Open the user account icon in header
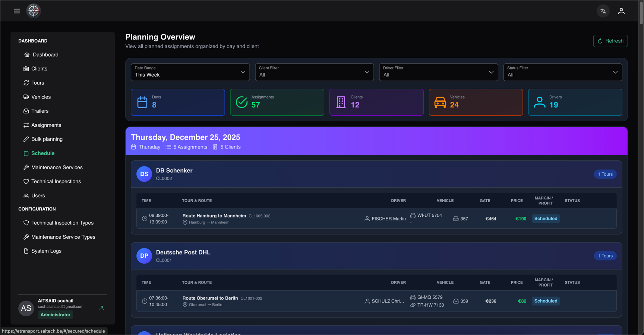The height and width of the screenshot is (335, 644). click(621, 11)
